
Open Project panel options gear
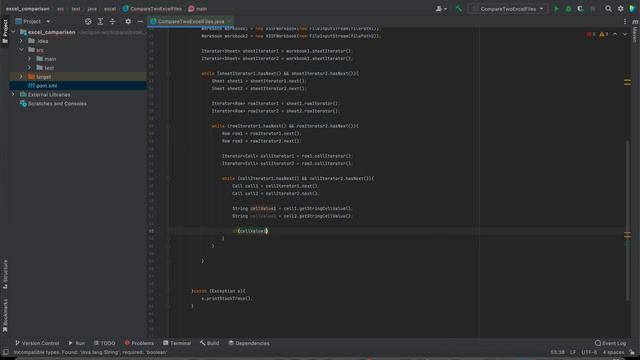[x=128, y=21]
